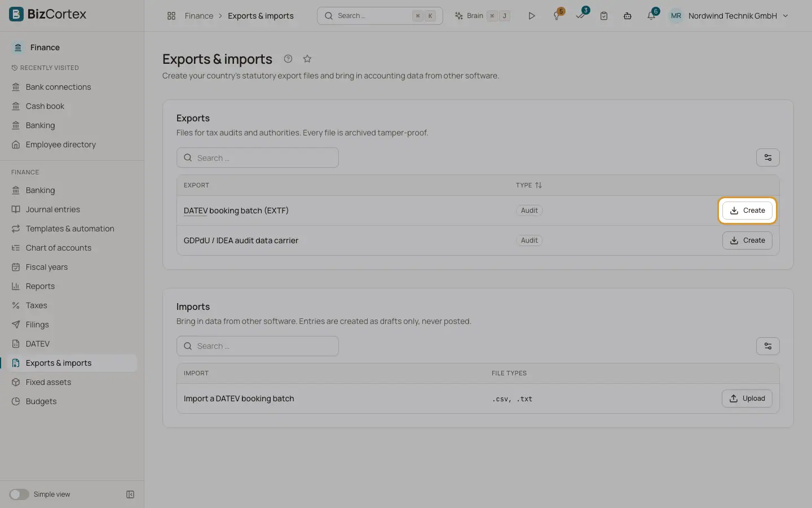Upload a DATEV booking batch import
The height and width of the screenshot is (508, 812).
click(747, 398)
